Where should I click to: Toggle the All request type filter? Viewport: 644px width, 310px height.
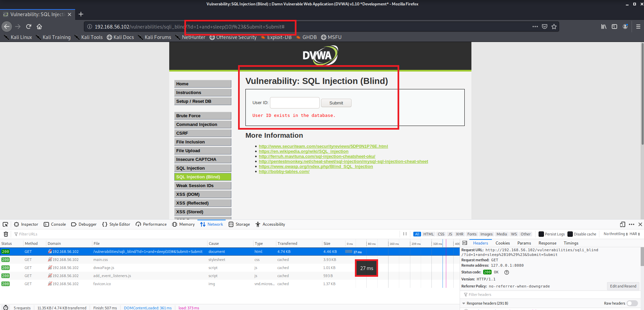[417, 234]
